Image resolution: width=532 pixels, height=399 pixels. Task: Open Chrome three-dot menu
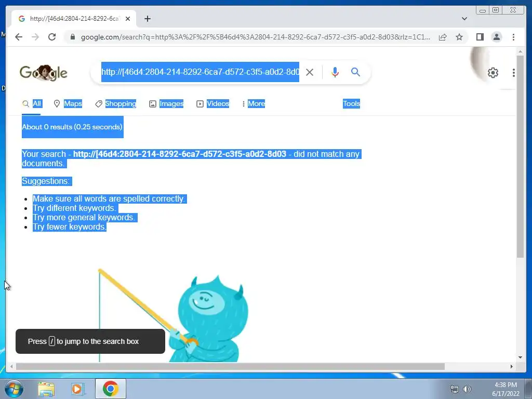coord(513,37)
